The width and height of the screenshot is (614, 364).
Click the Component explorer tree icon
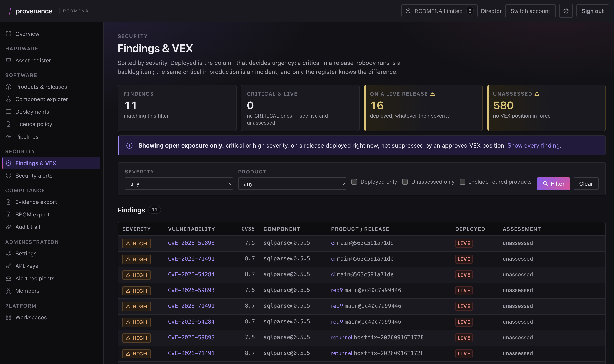(x=9, y=99)
